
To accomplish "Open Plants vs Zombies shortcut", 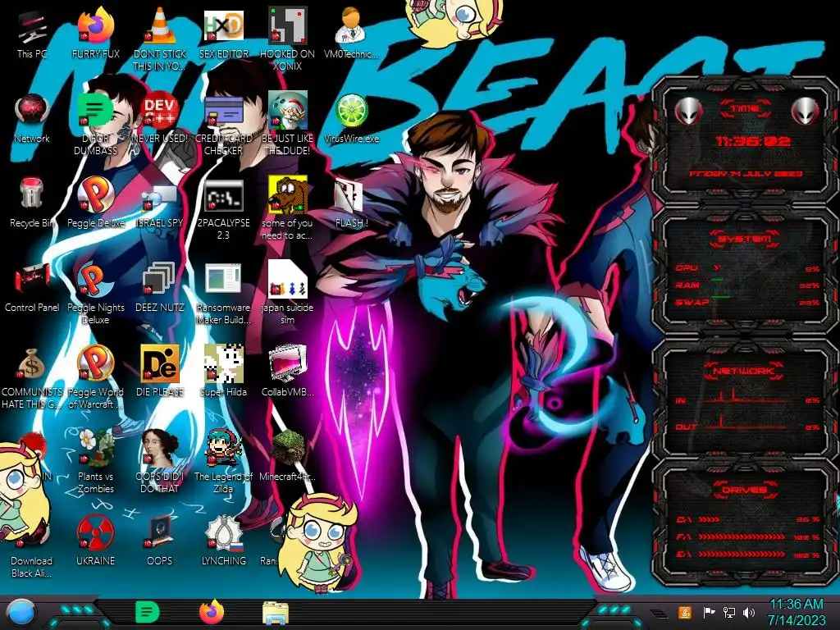I will (95, 462).
